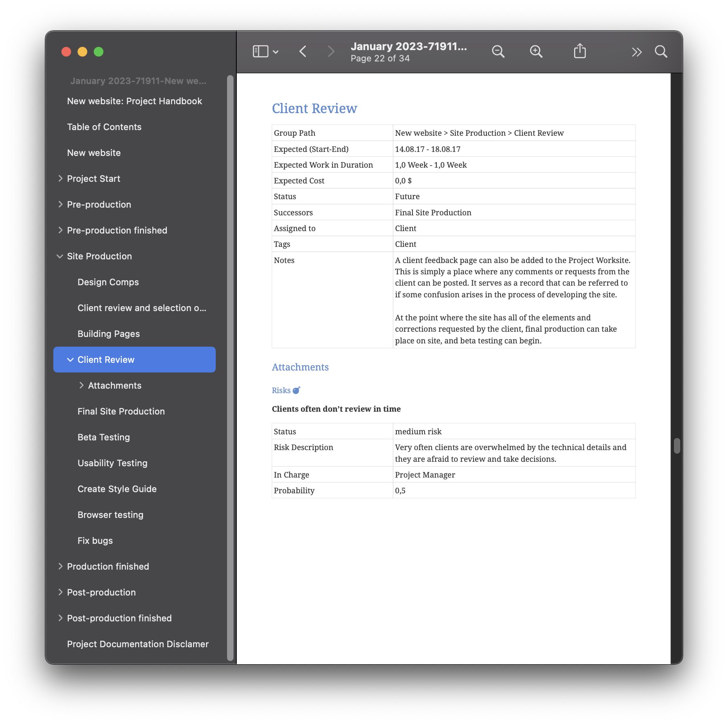Expand the Project Start section

tap(60, 178)
